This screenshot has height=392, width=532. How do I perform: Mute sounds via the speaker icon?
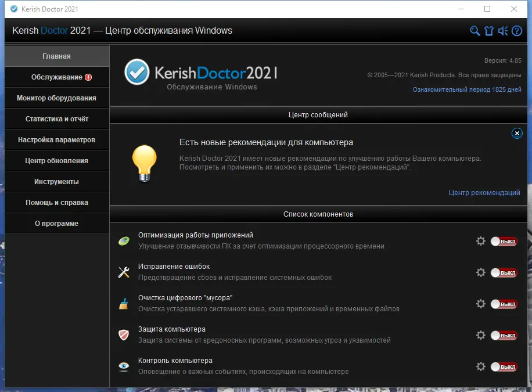point(503,31)
